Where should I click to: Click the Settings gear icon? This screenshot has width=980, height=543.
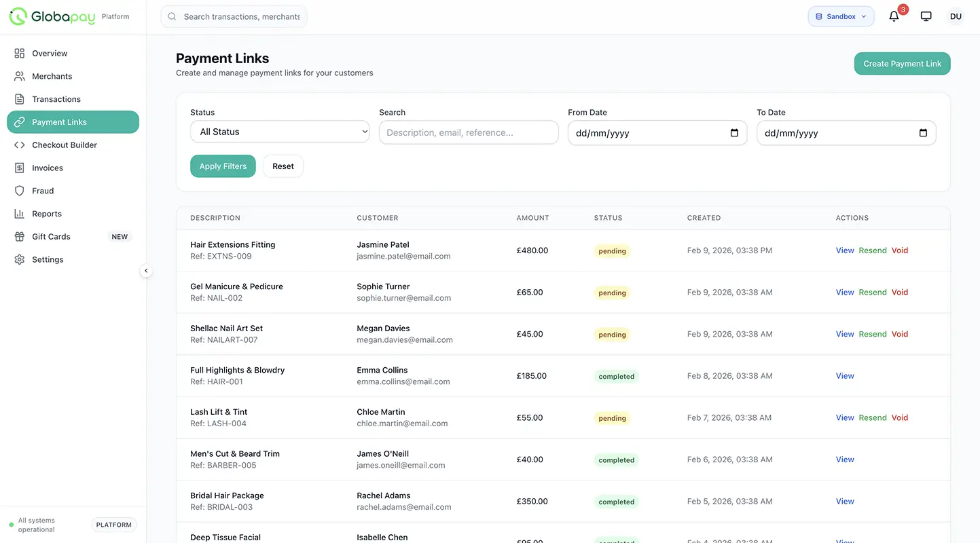(x=19, y=259)
